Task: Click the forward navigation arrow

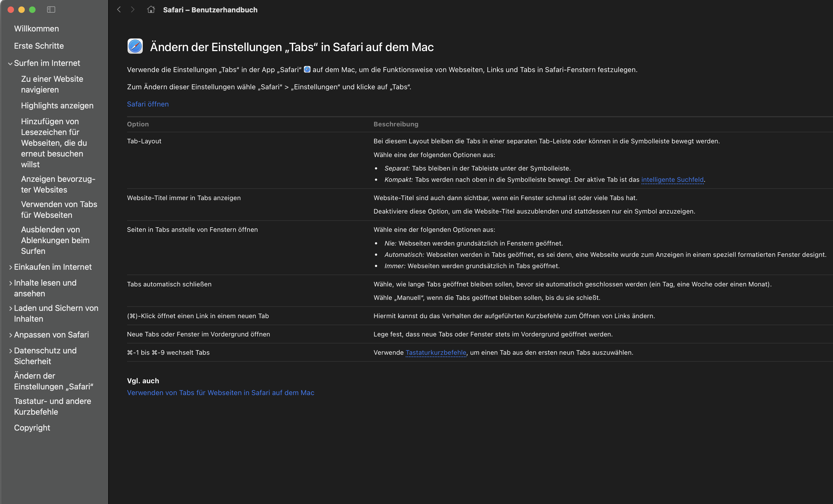Action: [x=133, y=9]
